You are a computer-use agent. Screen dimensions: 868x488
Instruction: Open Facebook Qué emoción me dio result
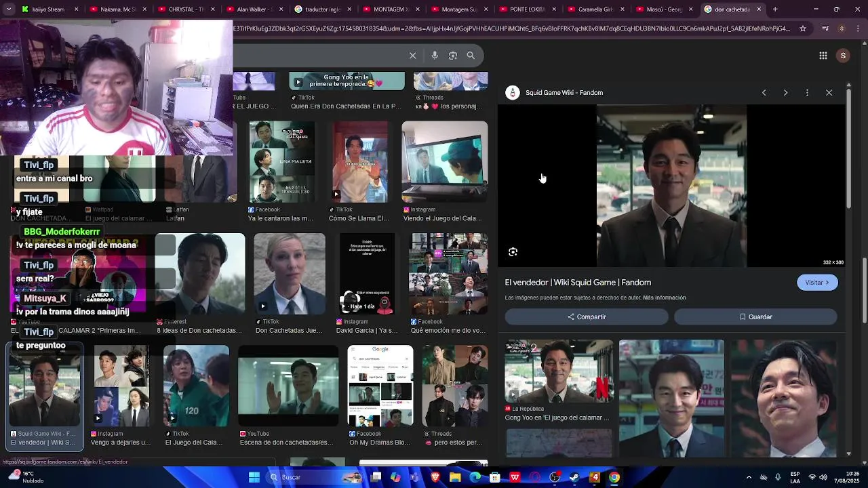pyautogui.click(x=448, y=274)
